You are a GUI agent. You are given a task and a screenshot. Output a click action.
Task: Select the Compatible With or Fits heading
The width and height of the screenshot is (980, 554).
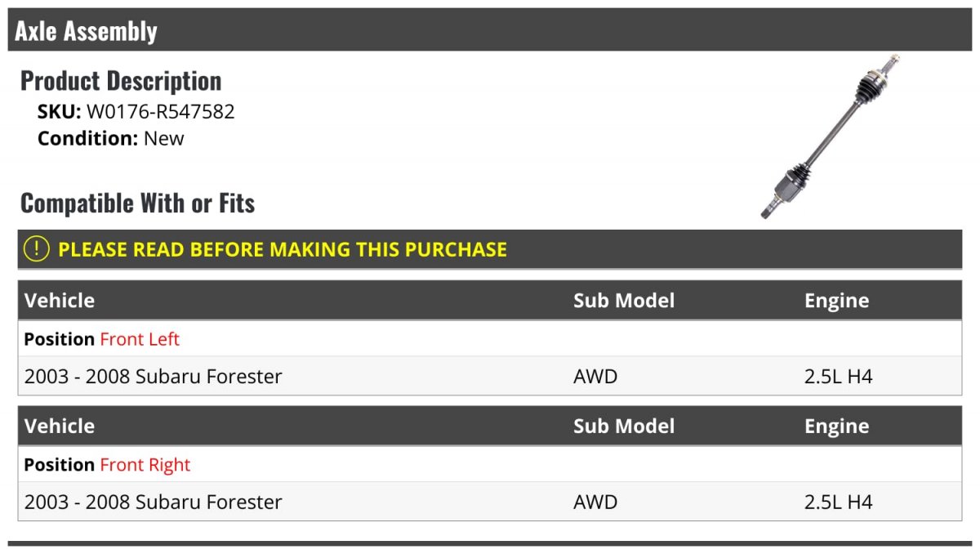[x=138, y=203]
